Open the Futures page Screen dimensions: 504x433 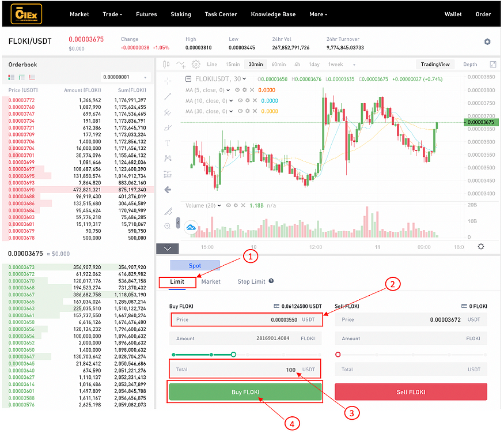[x=146, y=14]
